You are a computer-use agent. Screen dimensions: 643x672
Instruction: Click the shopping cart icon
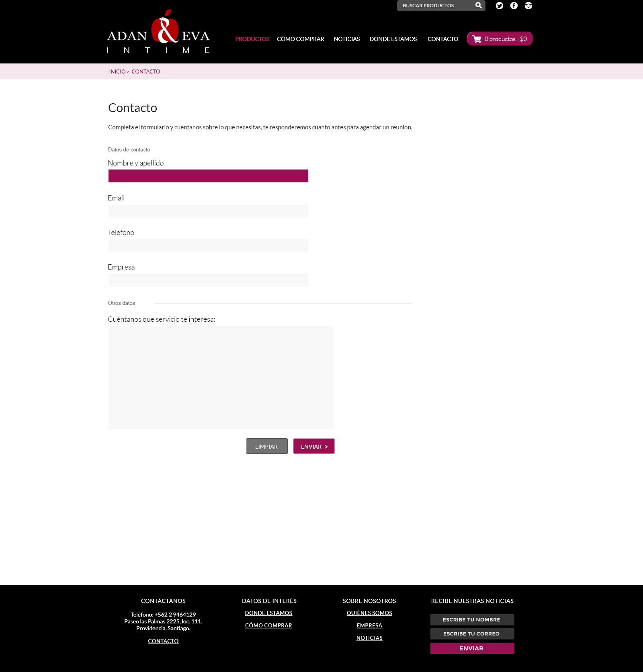(477, 39)
